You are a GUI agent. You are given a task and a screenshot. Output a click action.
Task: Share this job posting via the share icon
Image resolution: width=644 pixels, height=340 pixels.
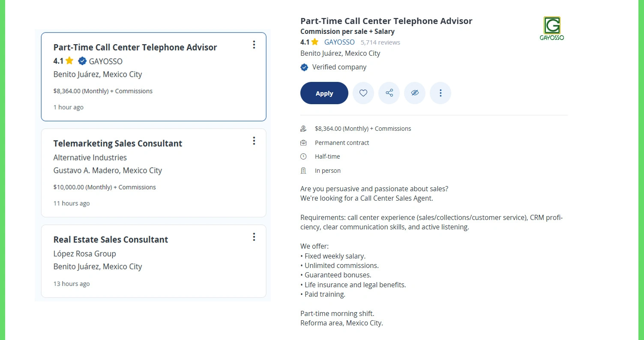tap(389, 93)
